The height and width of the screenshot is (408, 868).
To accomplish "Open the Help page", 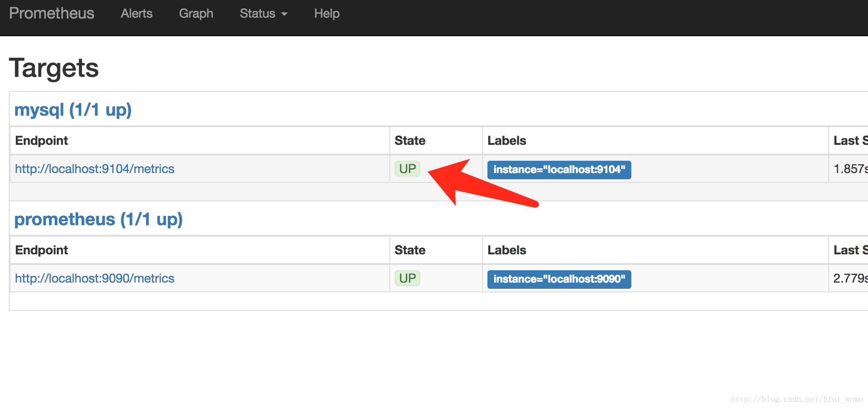I will [327, 14].
